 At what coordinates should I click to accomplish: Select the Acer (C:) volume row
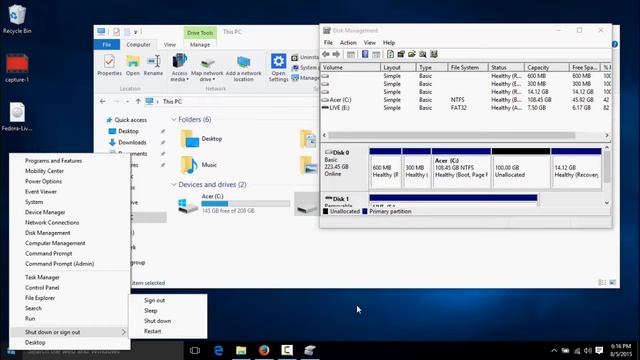(x=466, y=100)
